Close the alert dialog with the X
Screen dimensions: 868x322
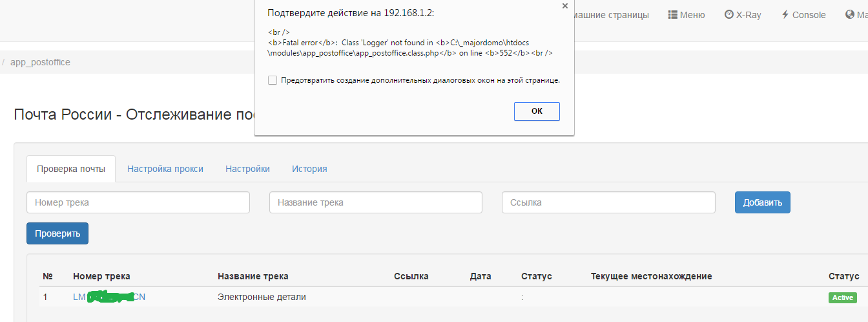tap(565, 6)
